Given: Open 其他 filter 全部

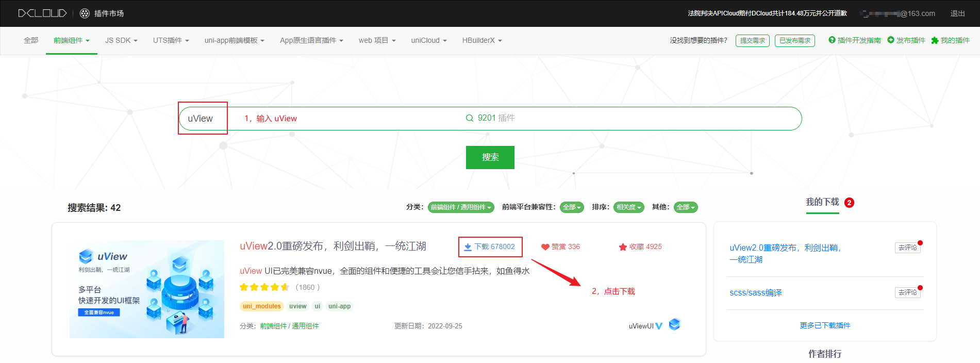Looking at the screenshot, I should tap(686, 207).
